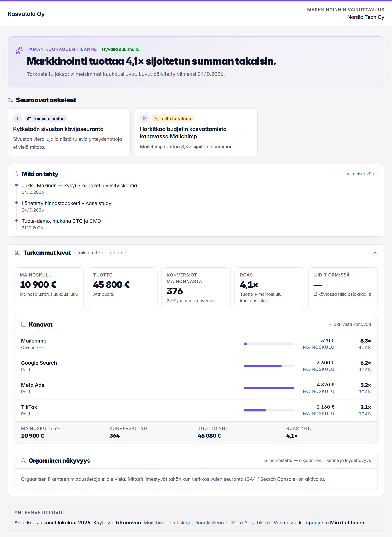The width and height of the screenshot is (392, 537).
Task: Click the 3 600 € mainoskulu value
Action: click(x=326, y=363)
